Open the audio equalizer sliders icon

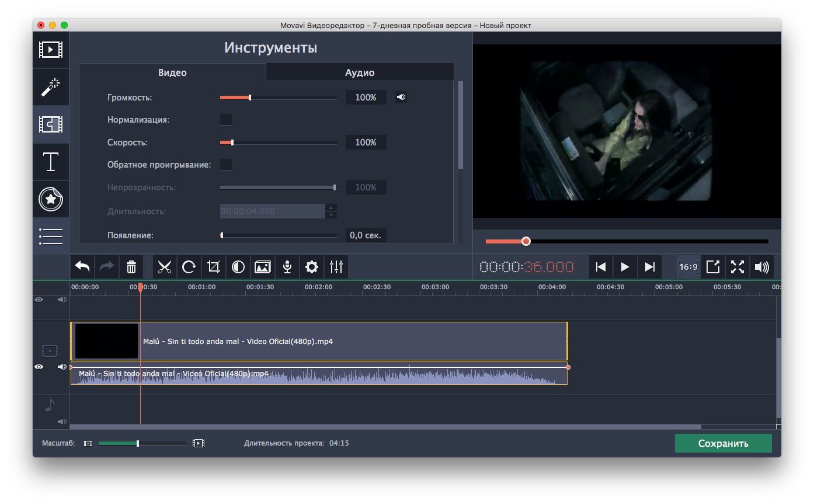click(336, 267)
